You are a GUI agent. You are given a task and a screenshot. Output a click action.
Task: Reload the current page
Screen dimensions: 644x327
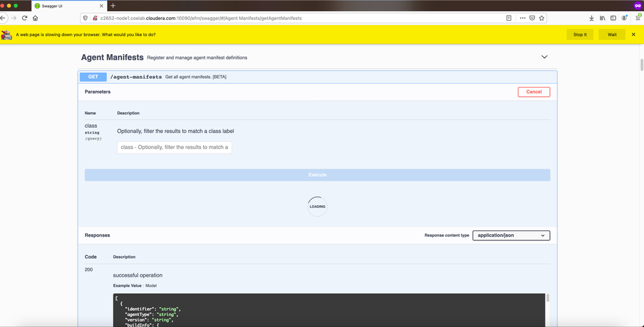point(24,18)
